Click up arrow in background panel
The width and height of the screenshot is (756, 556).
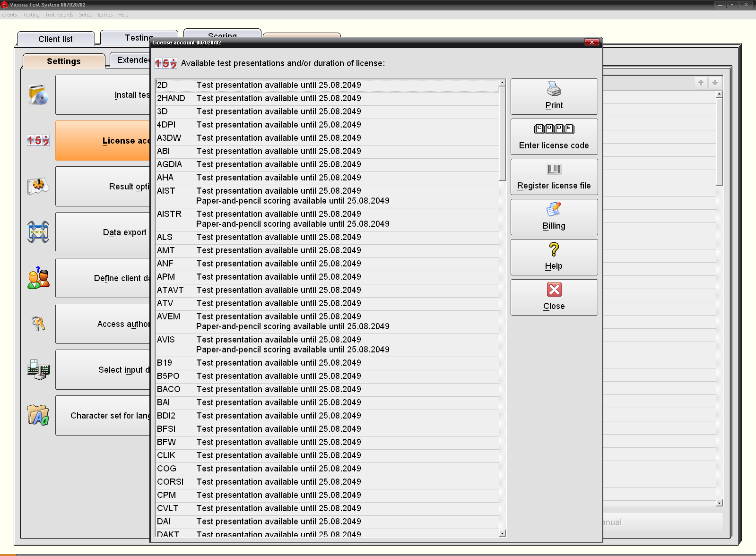pos(701,83)
